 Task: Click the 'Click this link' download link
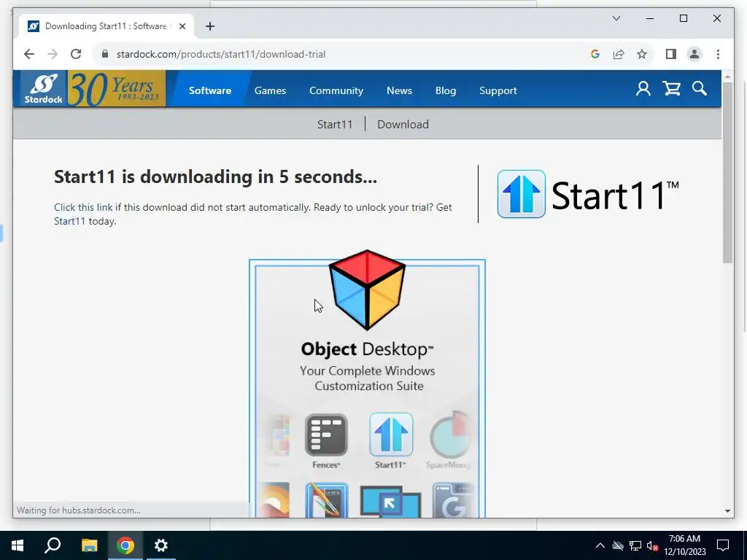tap(83, 207)
